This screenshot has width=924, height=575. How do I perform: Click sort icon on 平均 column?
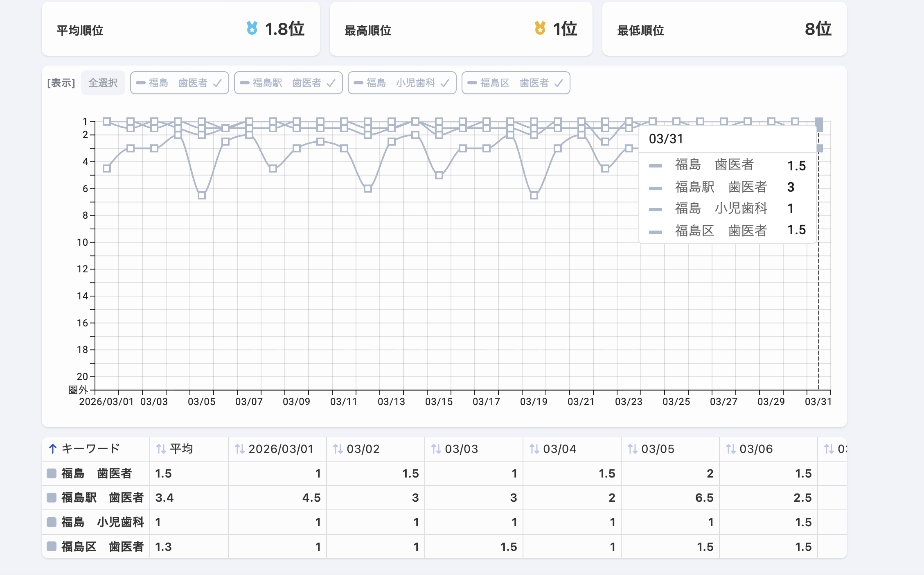161,449
